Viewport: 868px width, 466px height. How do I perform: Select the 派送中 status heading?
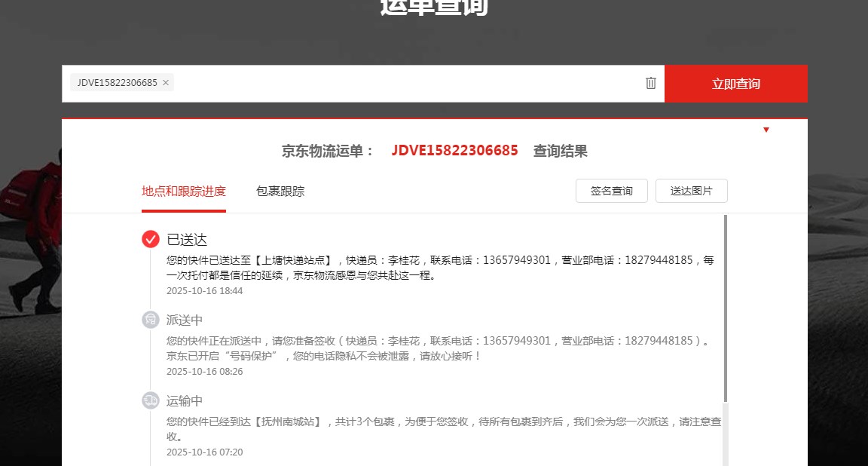click(185, 320)
